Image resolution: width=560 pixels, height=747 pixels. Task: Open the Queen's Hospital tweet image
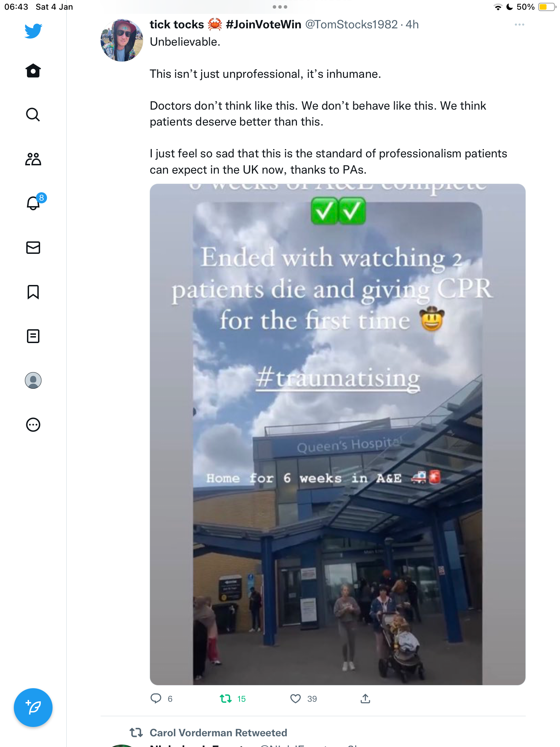(x=337, y=434)
